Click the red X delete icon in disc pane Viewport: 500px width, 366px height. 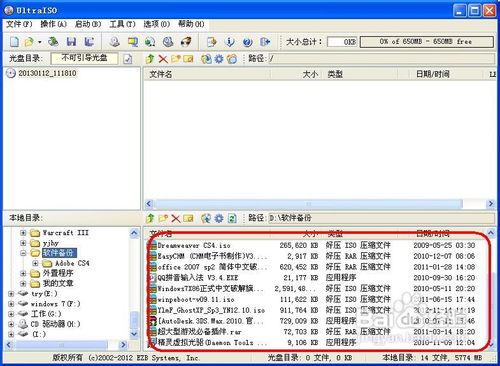click(163, 59)
